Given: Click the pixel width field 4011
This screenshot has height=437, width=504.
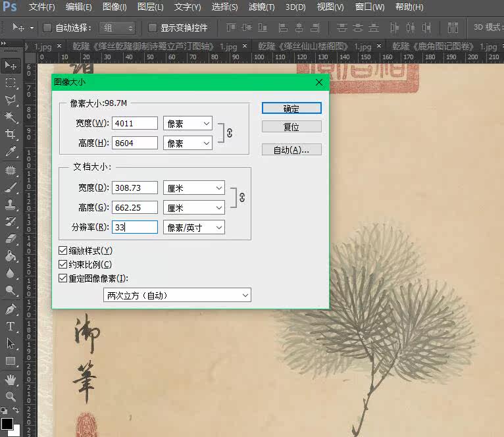Looking at the screenshot, I should click(135, 124).
